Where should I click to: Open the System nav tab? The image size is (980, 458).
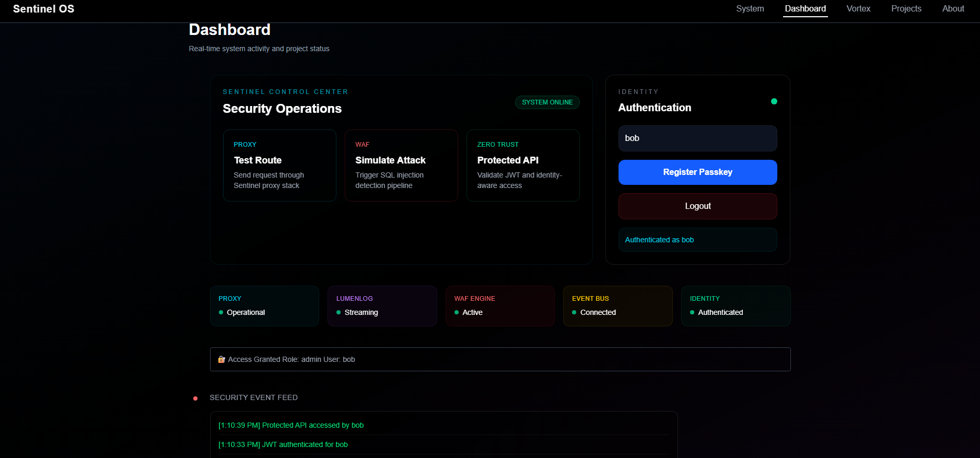coord(750,9)
